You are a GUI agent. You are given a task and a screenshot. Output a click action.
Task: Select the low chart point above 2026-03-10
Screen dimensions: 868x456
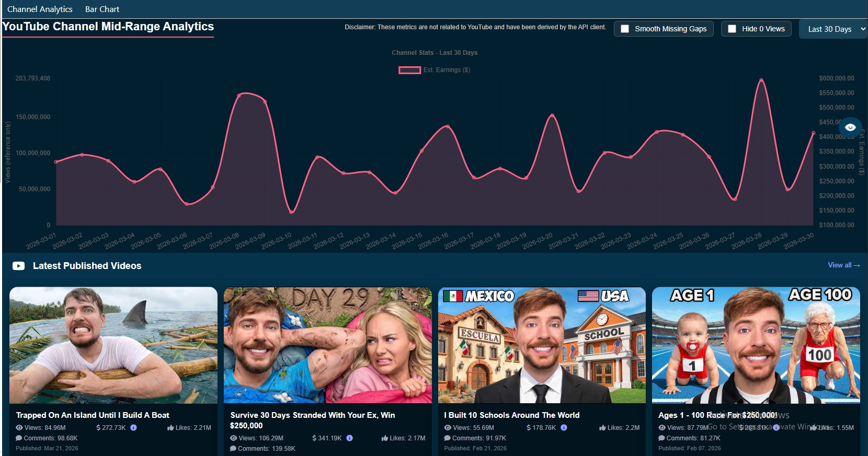click(x=291, y=212)
